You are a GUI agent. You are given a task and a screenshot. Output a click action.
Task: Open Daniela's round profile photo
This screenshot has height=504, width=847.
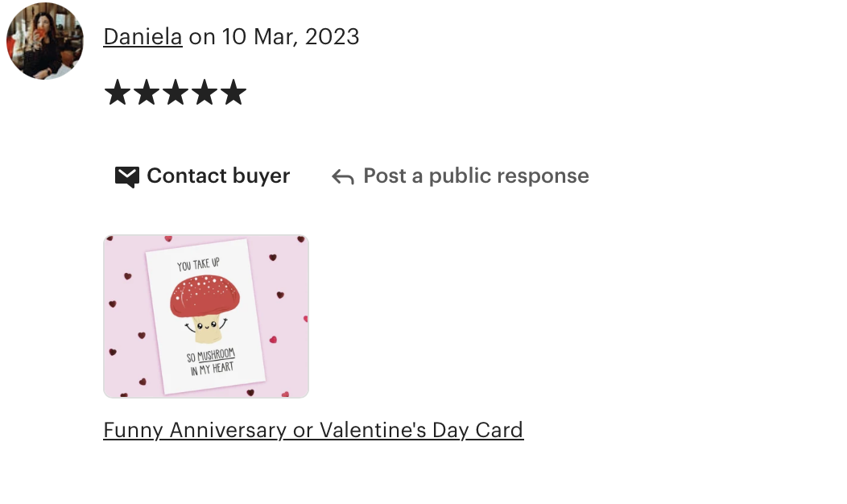(45, 40)
